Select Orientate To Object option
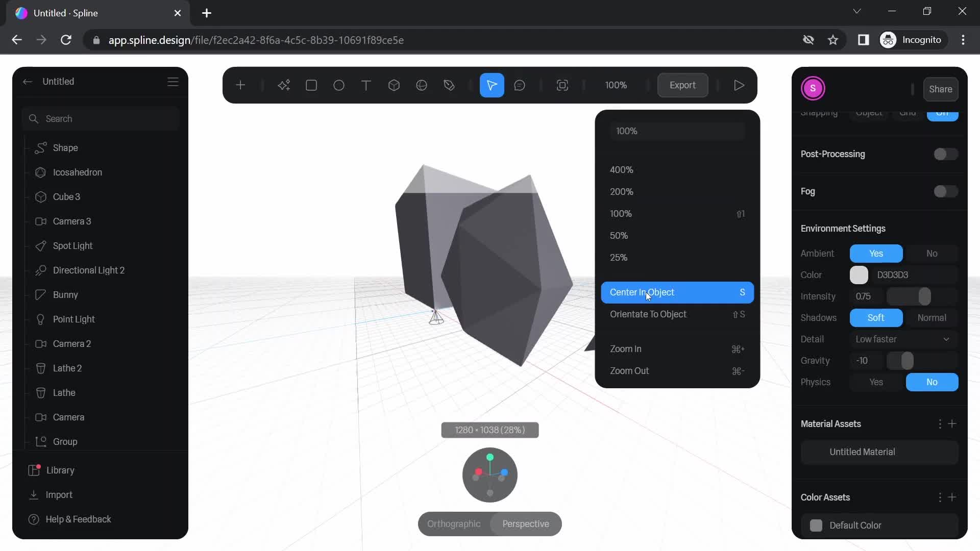Screen dimensions: 980x551 648,314
